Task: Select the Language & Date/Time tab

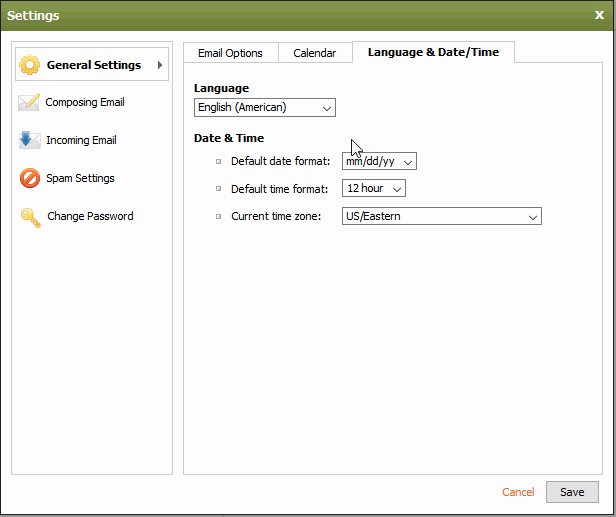Action: tap(433, 52)
